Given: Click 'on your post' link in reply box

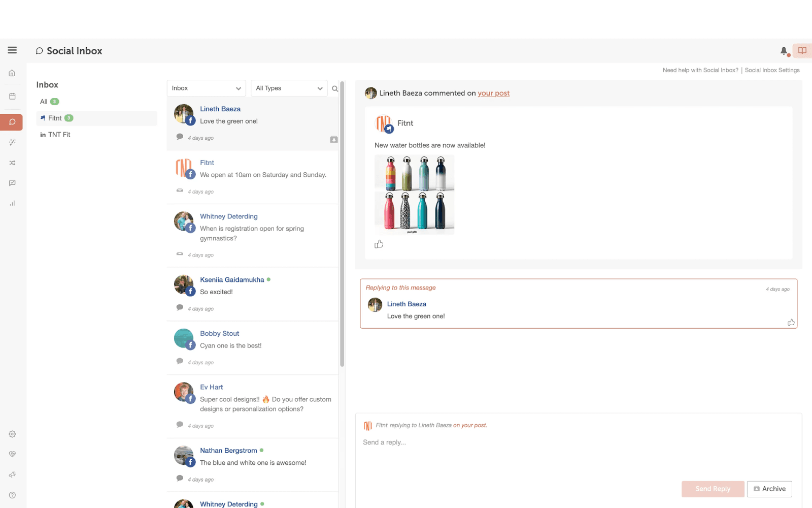Looking at the screenshot, I should [x=470, y=425].
